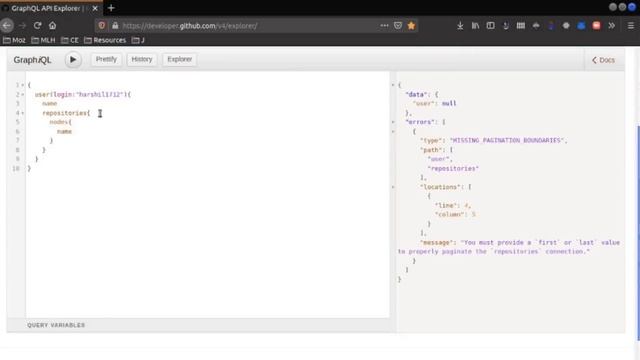
Task: Collapse the "errors" array fold arrow
Action: pyautogui.click(x=393, y=122)
